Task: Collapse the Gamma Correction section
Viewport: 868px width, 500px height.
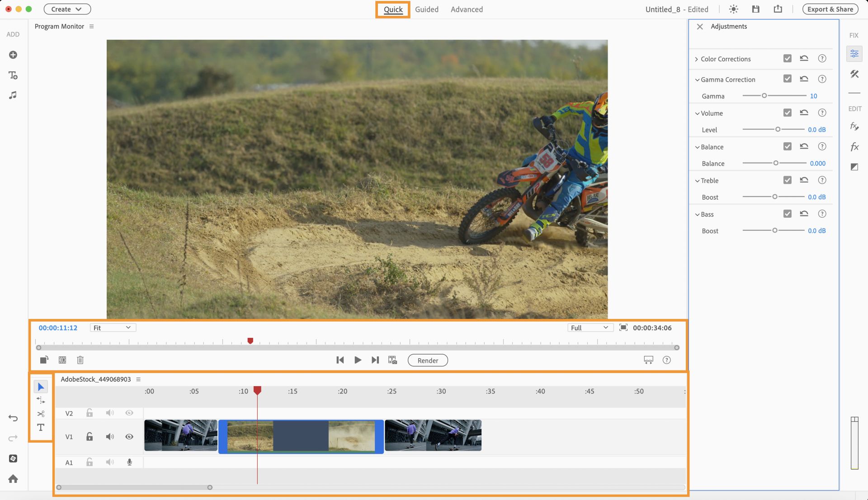Action: pos(697,80)
